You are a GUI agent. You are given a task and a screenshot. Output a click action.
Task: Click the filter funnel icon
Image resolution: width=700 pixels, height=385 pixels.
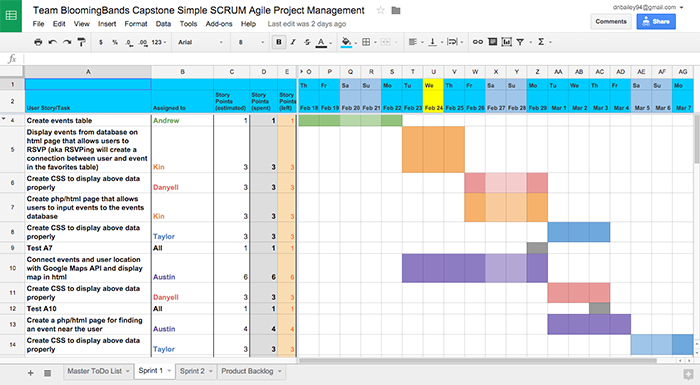[520, 42]
